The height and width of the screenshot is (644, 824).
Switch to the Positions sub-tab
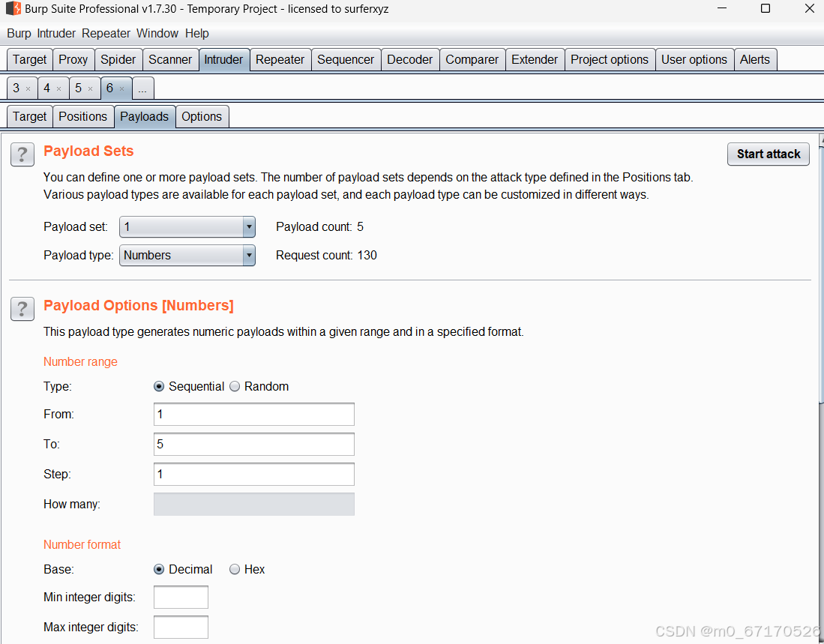83,117
